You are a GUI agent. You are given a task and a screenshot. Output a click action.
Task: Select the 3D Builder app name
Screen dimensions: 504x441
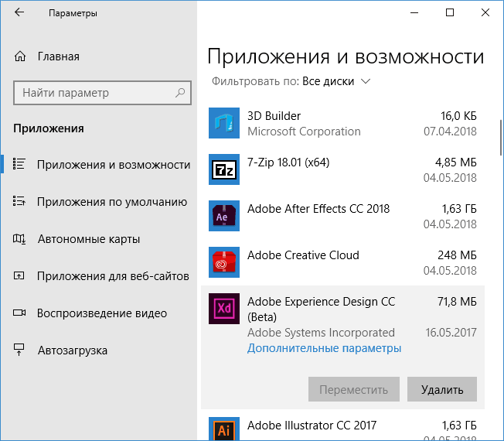[x=274, y=116]
